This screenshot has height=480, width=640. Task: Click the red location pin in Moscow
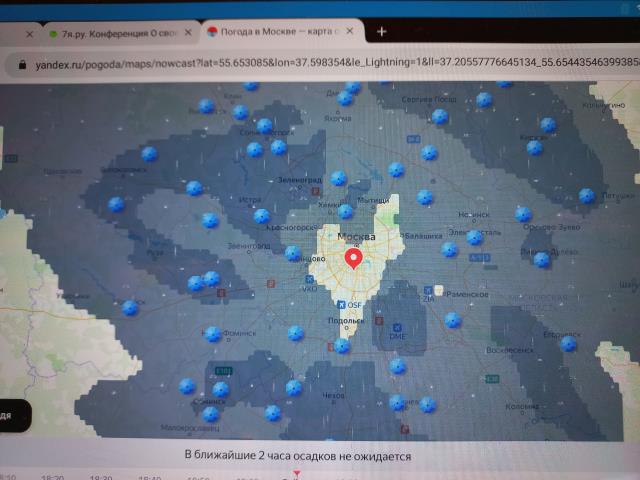[352, 259]
